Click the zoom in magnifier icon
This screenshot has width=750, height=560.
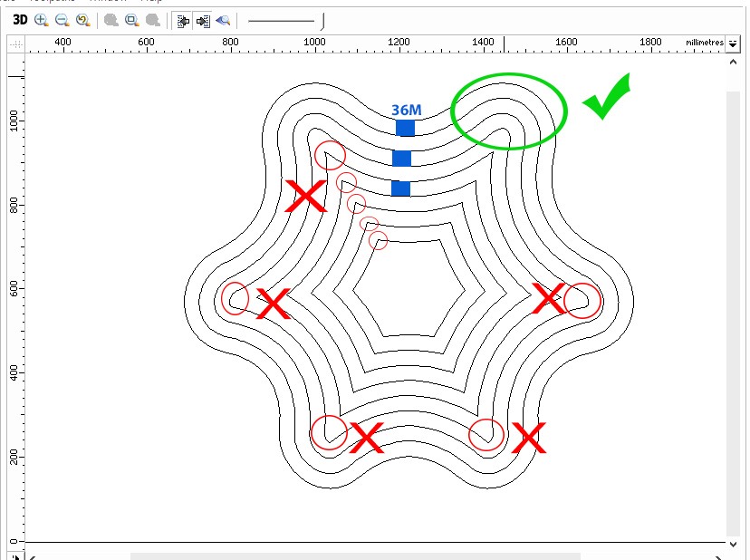[42, 20]
